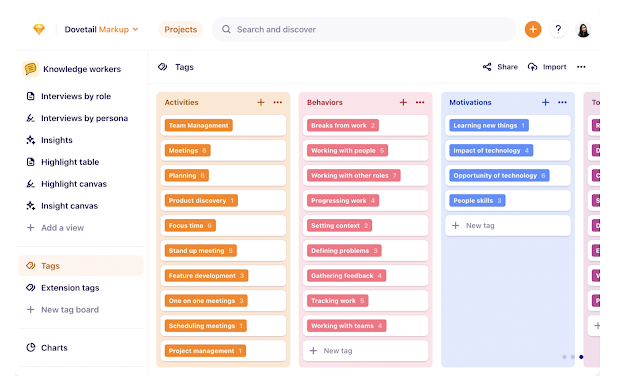Add a tag to Activities column
Viewport: 640px width, 392px height.
click(261, 102)
